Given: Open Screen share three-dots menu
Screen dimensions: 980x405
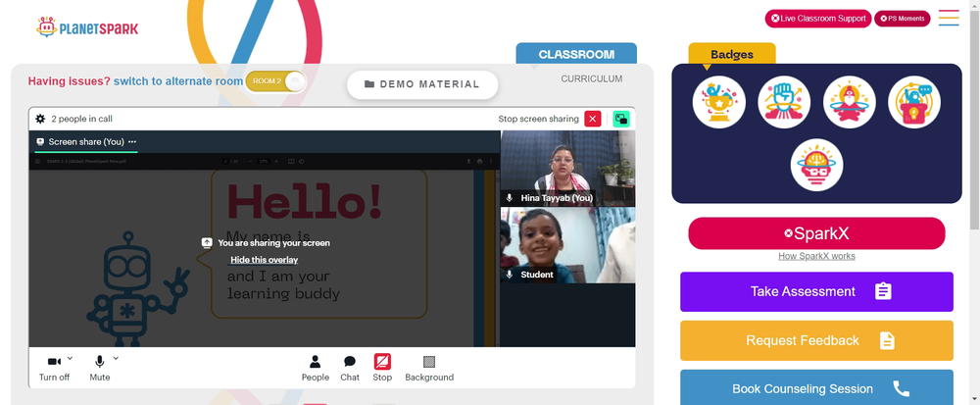Looking at the screenshot, I should pyautogui.click(x=132, y=142).
